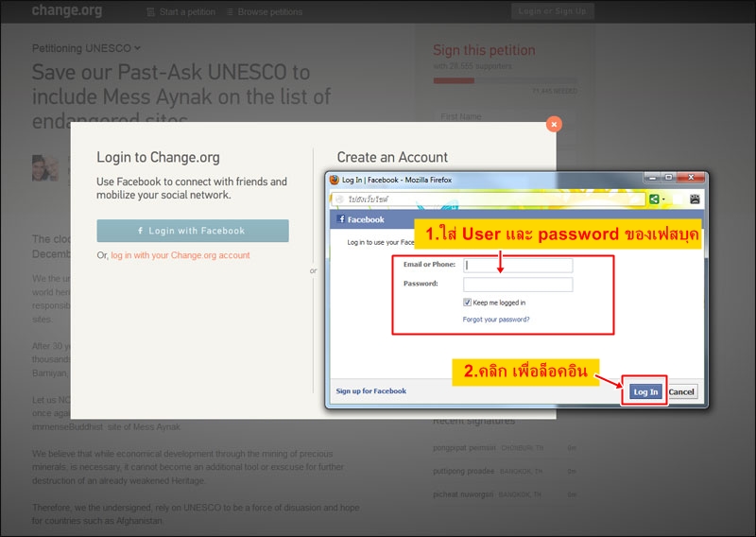Click the 'Sign this petition' heading
Viewport: 756px width, 537px height.
point(484,50)
